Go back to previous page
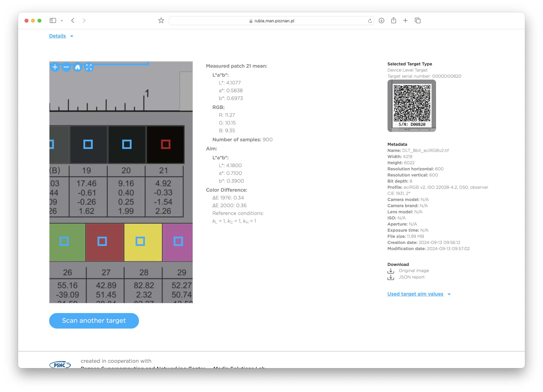543x392 pixels. [73, 21]
